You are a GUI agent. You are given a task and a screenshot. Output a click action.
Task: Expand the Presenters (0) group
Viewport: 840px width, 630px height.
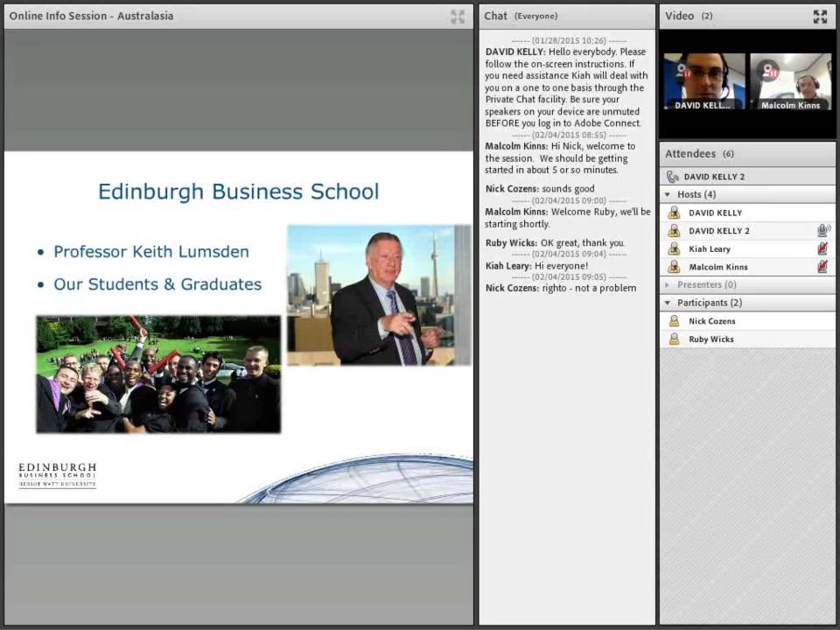coord(668,284)
